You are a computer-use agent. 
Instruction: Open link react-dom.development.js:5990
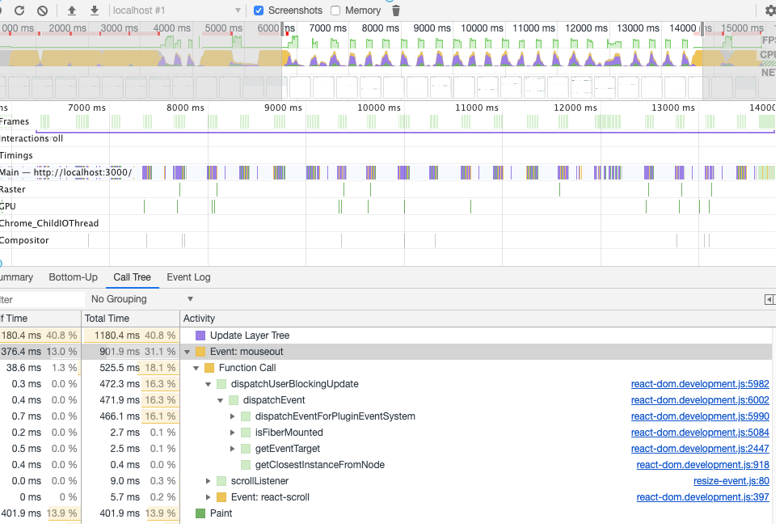click(700, 416)
